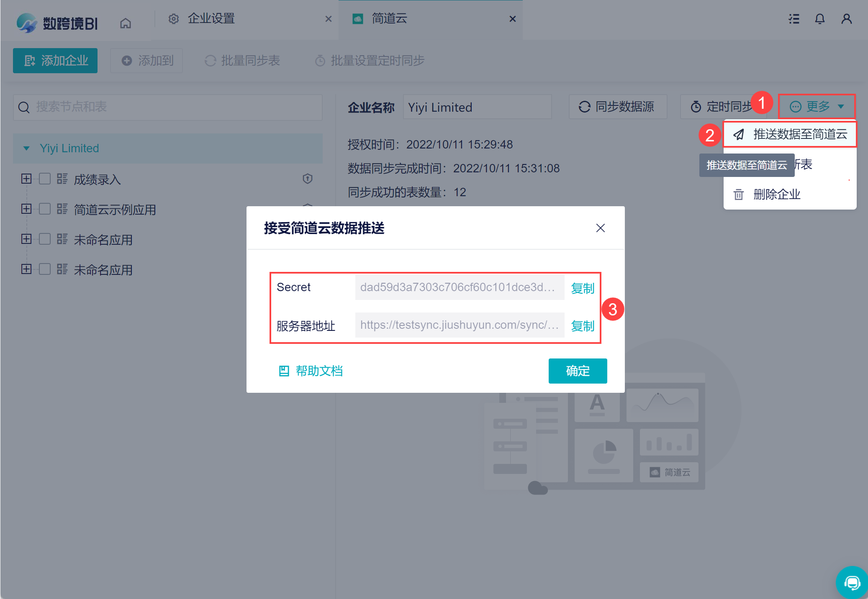Viewport: 868px width, 599px height.
Task: Click 批量设置定时同步 in the toolbar
Action: [370, 61]
